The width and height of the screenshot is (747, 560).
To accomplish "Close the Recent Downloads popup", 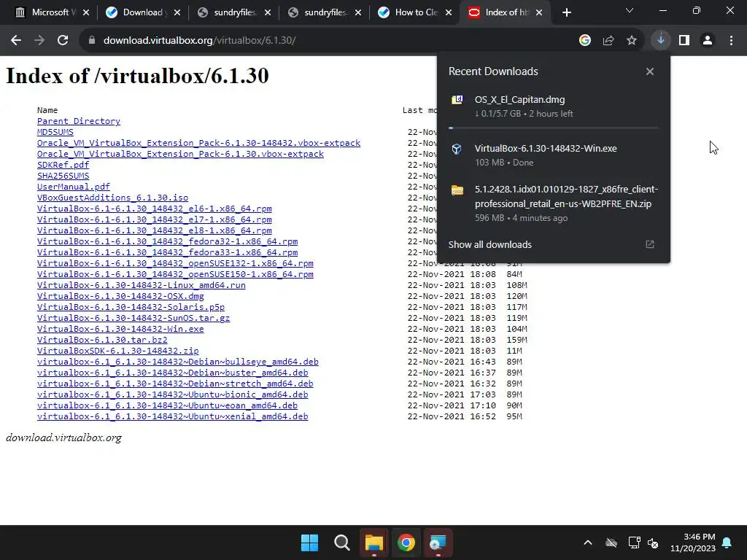I will click(x=650, y=71).
